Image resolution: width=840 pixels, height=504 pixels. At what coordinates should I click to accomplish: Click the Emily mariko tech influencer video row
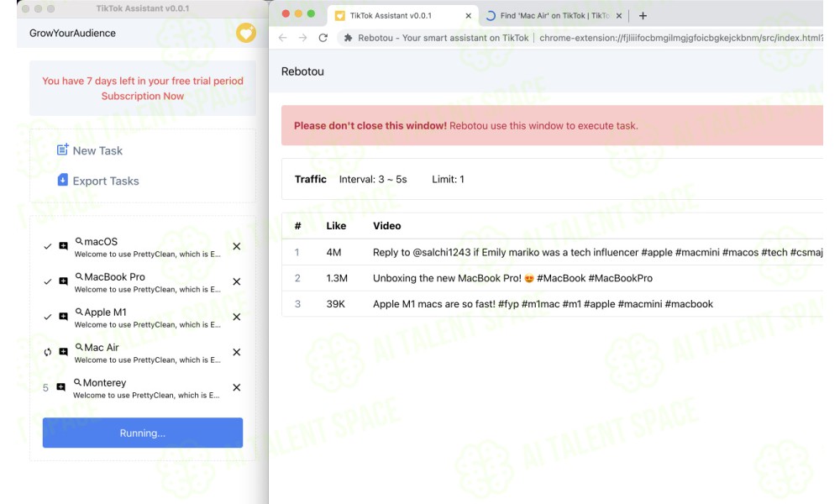[x=553, y=252]
